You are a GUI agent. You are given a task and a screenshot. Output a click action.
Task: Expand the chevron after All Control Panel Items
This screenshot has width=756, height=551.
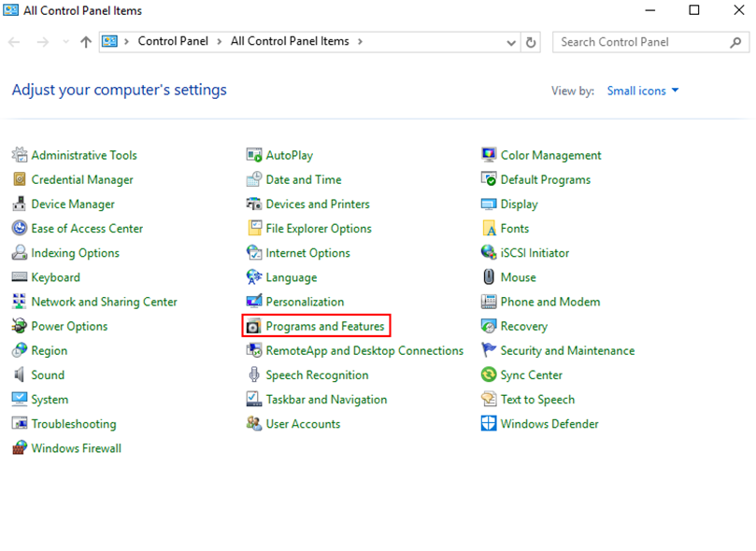(360, 42)
